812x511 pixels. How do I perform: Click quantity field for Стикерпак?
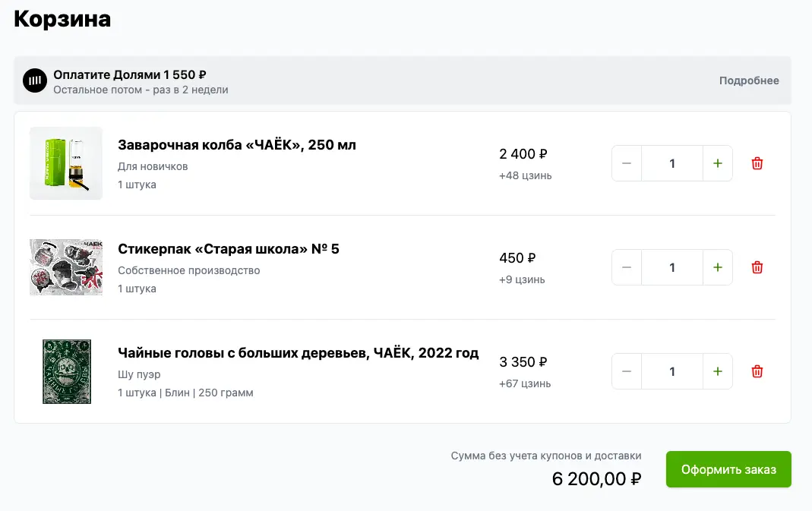(671, 267)
